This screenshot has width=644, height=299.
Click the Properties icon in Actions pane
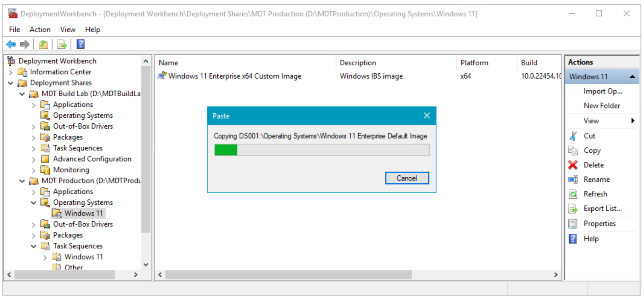tap(573, 224)
